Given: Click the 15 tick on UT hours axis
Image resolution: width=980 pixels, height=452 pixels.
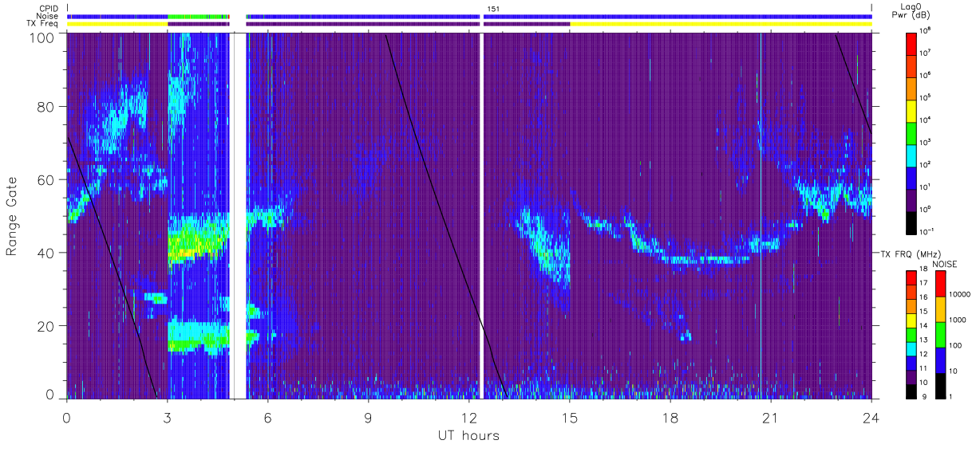Looking at the screenshot, I should (x=570, y=417).
